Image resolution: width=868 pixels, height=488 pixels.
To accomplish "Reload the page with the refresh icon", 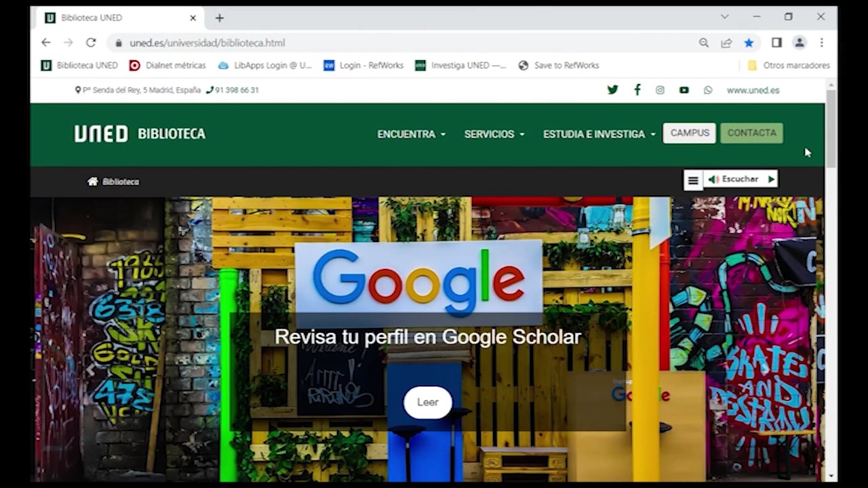I will (91, 43).
